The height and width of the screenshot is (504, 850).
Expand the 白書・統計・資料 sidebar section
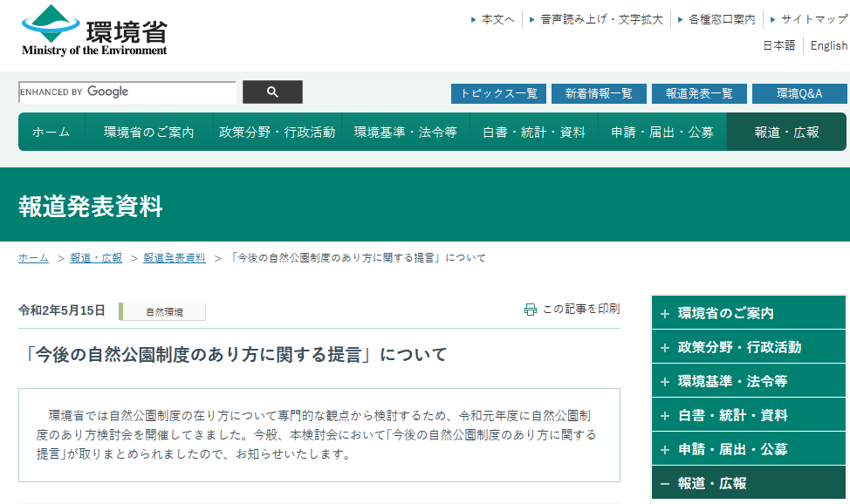748,414
